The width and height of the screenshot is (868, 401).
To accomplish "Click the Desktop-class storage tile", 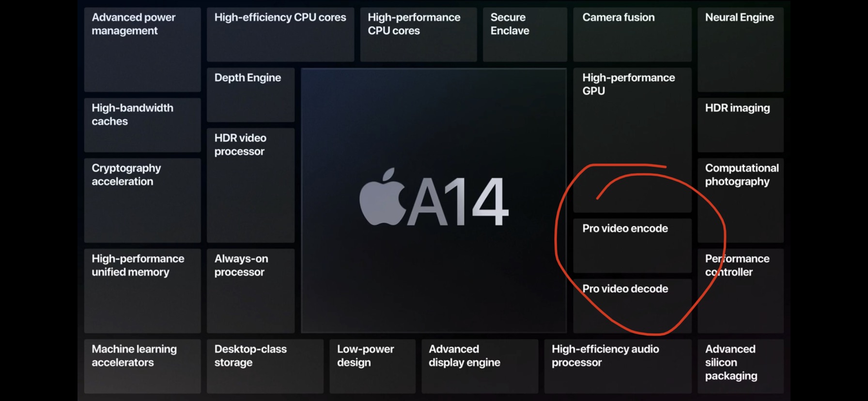I will click(x=265, y=366).
